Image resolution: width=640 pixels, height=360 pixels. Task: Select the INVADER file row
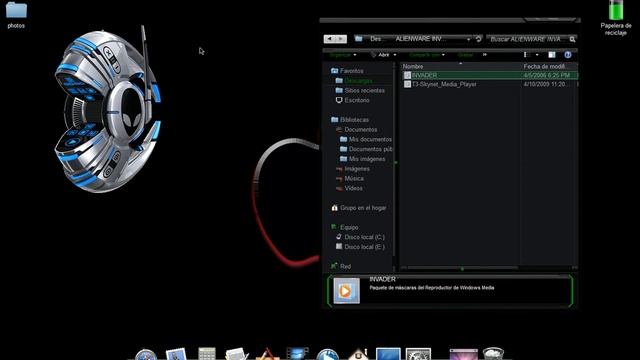click(x=490, y=75)
